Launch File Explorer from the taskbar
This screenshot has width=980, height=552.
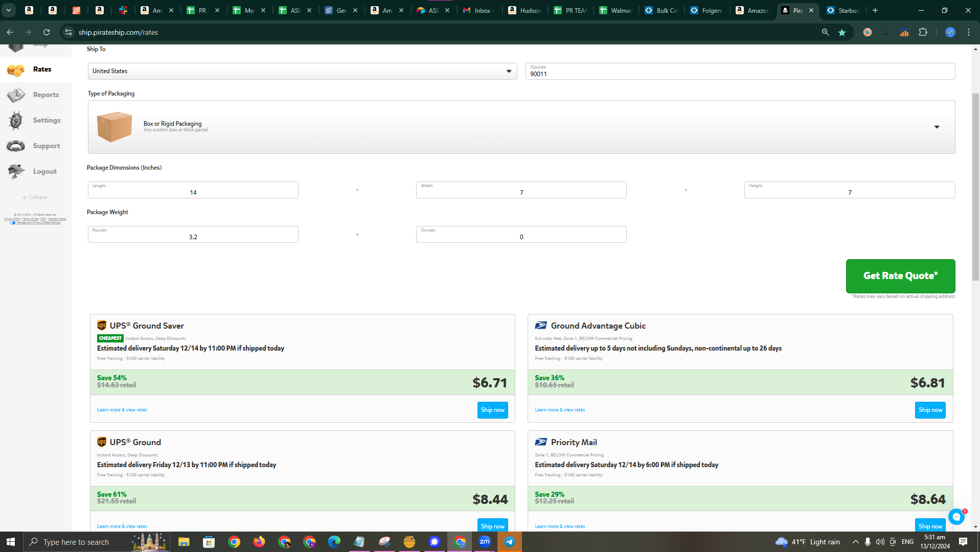point(184,542)
